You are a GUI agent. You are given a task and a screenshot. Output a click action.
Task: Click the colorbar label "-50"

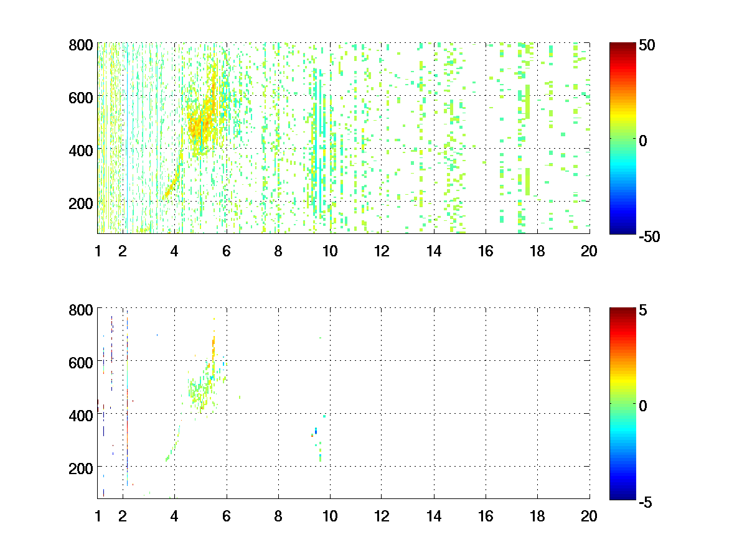(650, 236)
